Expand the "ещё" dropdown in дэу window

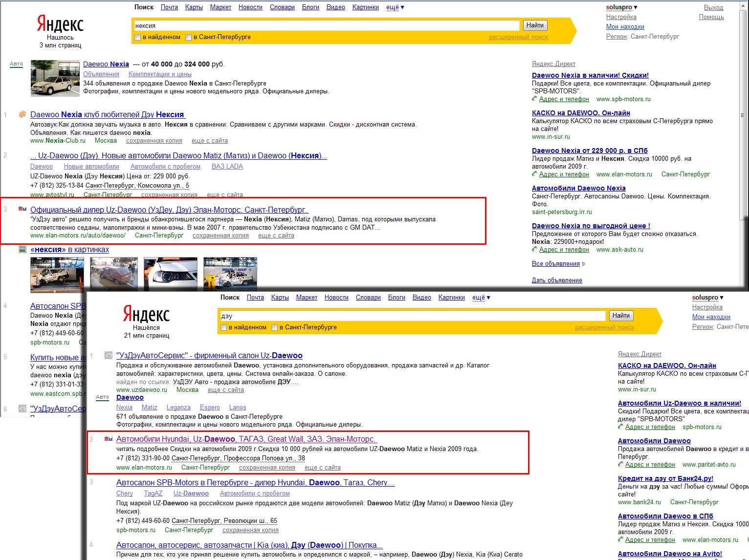[x=481, y=298]
